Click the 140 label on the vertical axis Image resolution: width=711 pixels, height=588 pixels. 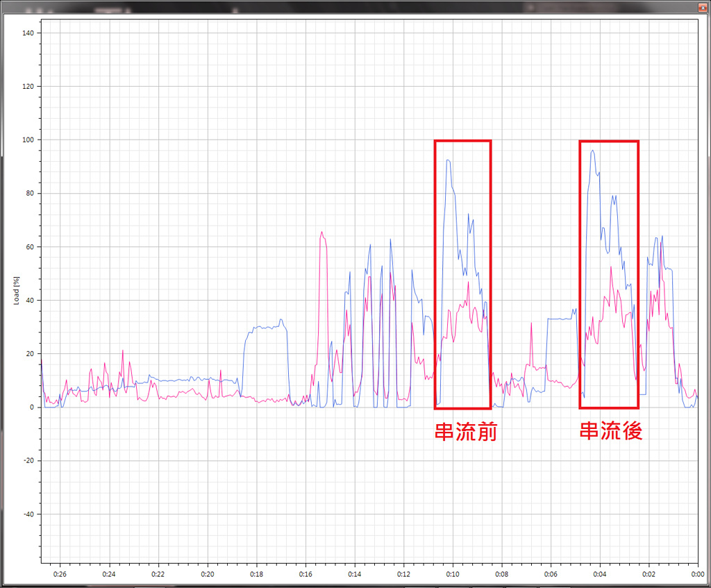[29, 33]
